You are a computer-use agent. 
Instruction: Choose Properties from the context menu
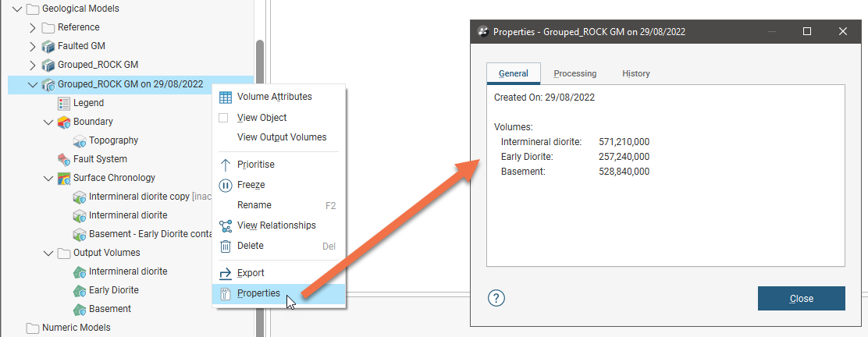tap(258, 293)
